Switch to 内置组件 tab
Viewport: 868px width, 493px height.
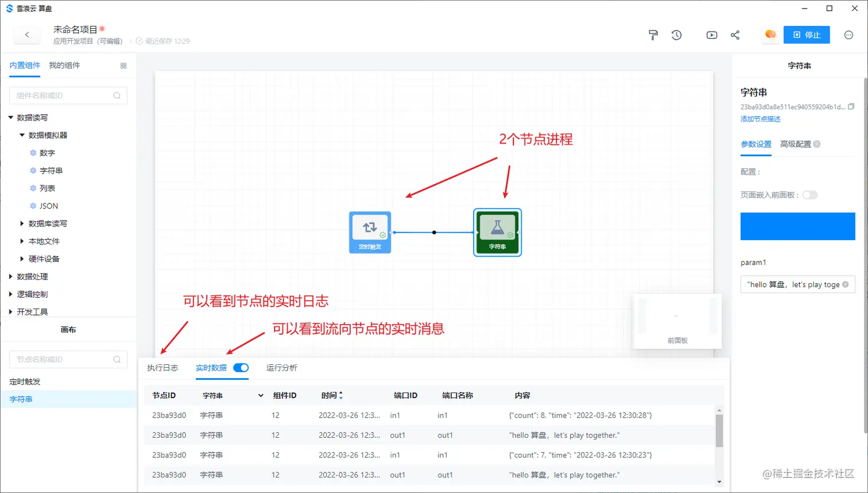[25, 66]
